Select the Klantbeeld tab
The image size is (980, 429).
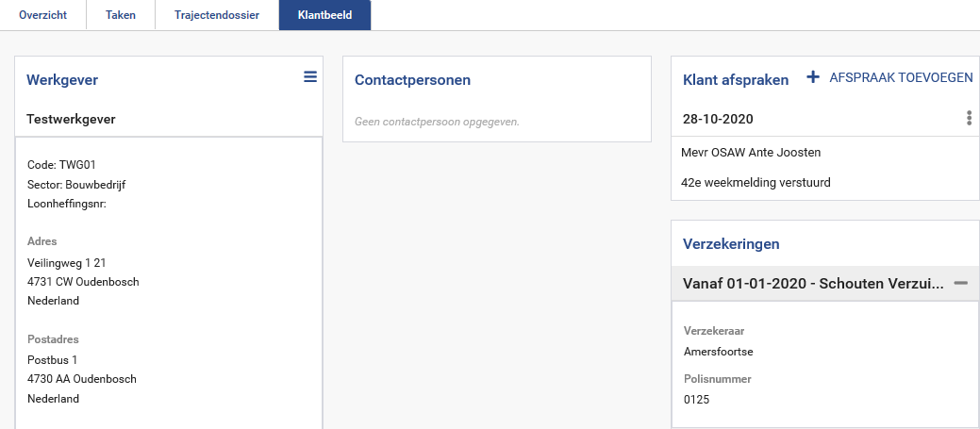(x=324, y=15)
